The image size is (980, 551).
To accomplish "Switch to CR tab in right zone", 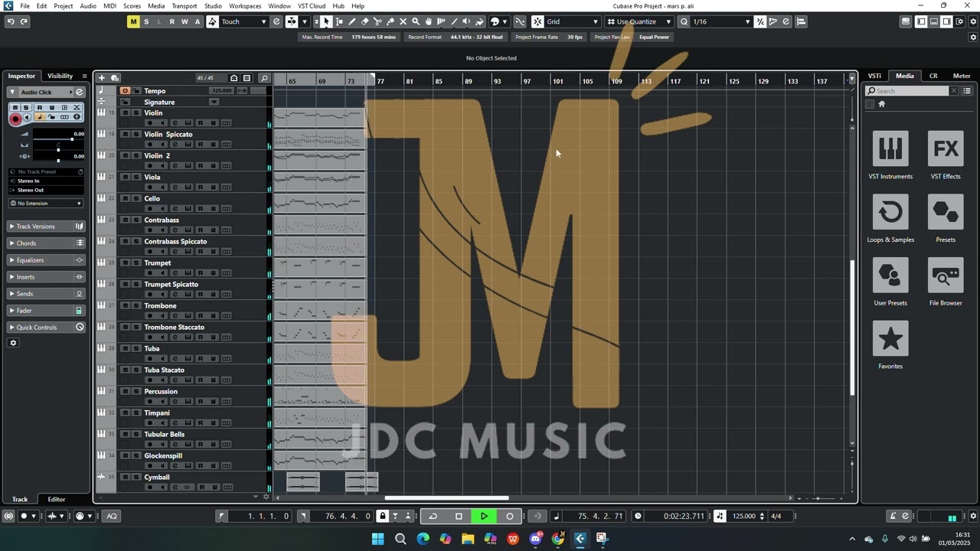I will 933,76.
